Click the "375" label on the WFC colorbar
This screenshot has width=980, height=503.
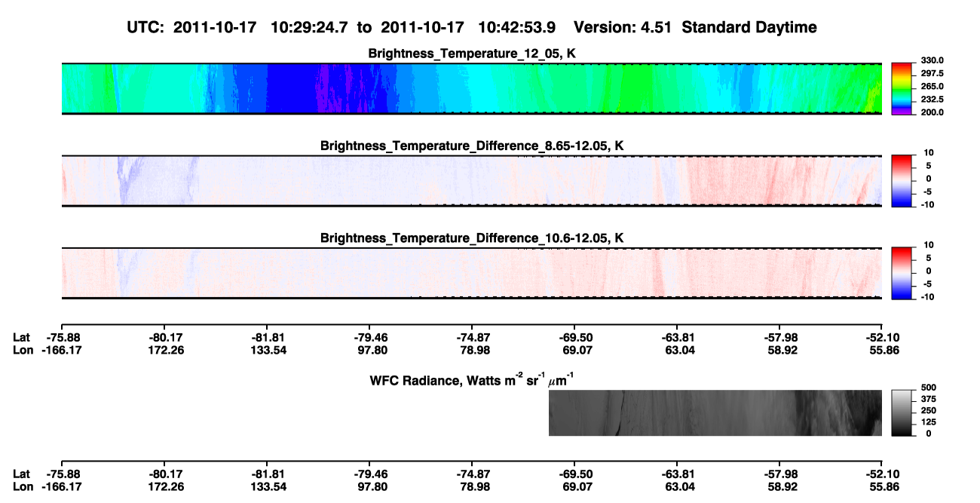927,400
